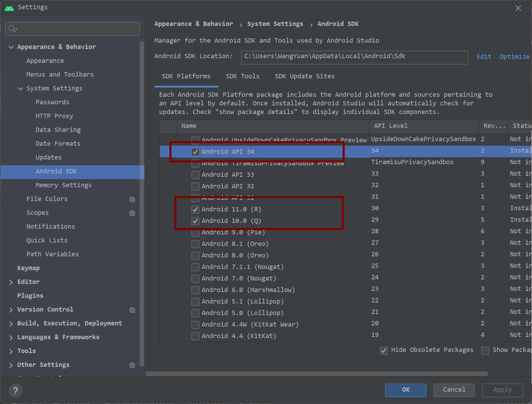Image resolution: width=532 pixels, height=404 pixels.
Task: Select the Android 5.1 (Lollipop) row name
Action: pos(243,301)
